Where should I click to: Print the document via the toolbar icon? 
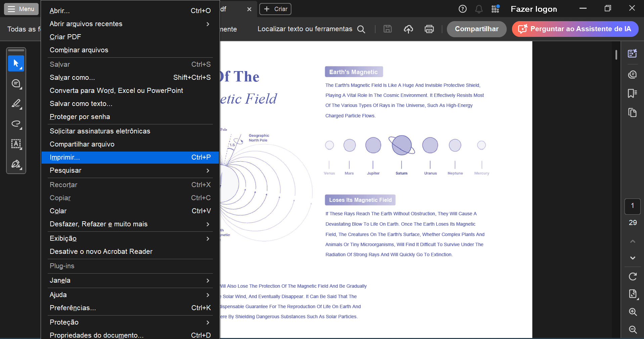coord(429,29)
